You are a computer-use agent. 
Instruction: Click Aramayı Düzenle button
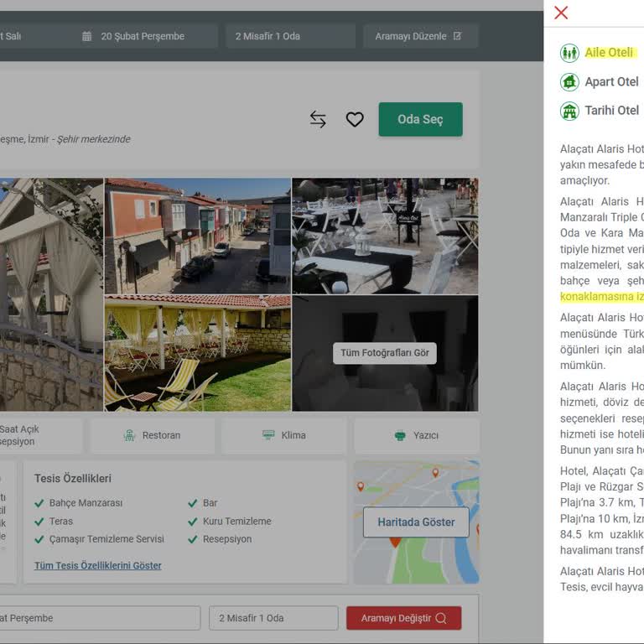(x=421, y=36)
